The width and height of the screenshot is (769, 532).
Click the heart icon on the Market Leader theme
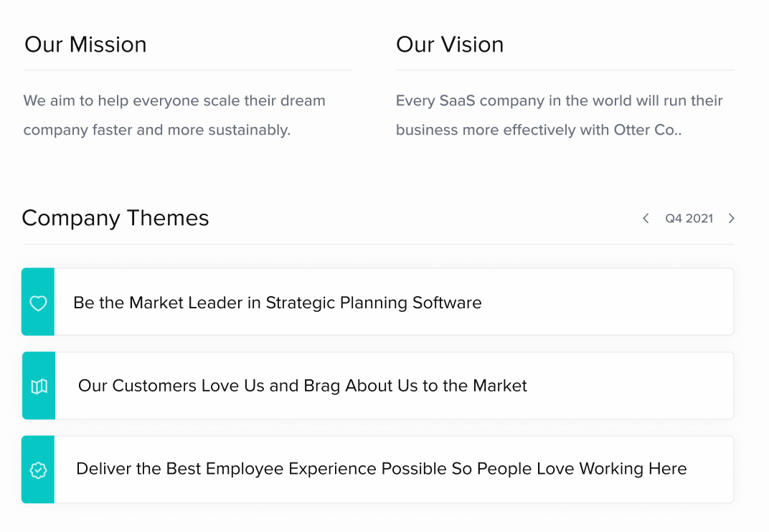(38, 303)
